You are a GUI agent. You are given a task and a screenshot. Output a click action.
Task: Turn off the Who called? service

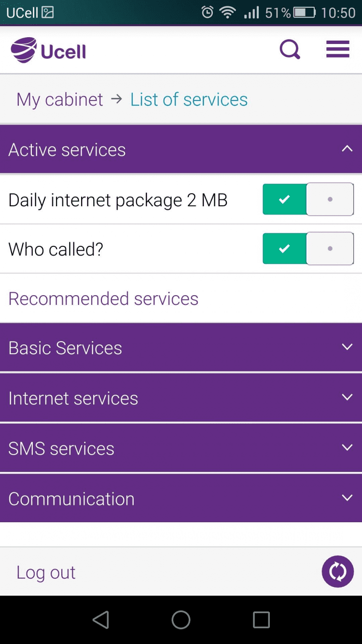[308, 249]
